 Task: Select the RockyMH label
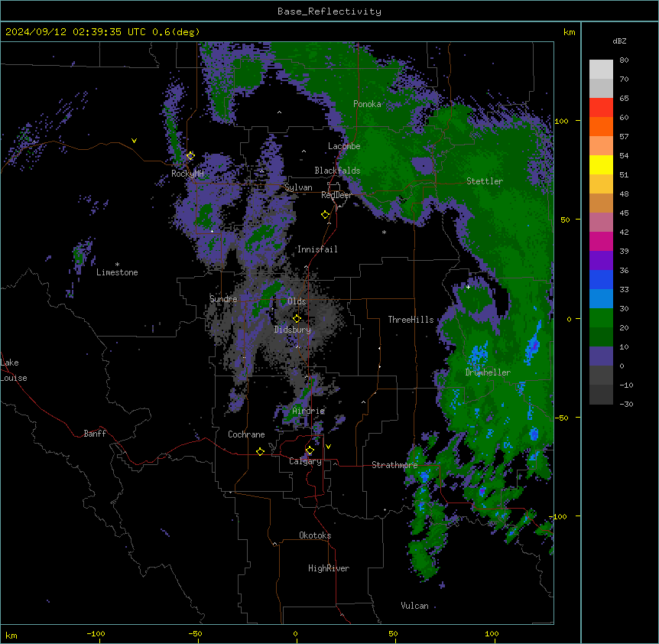(187, 174)
